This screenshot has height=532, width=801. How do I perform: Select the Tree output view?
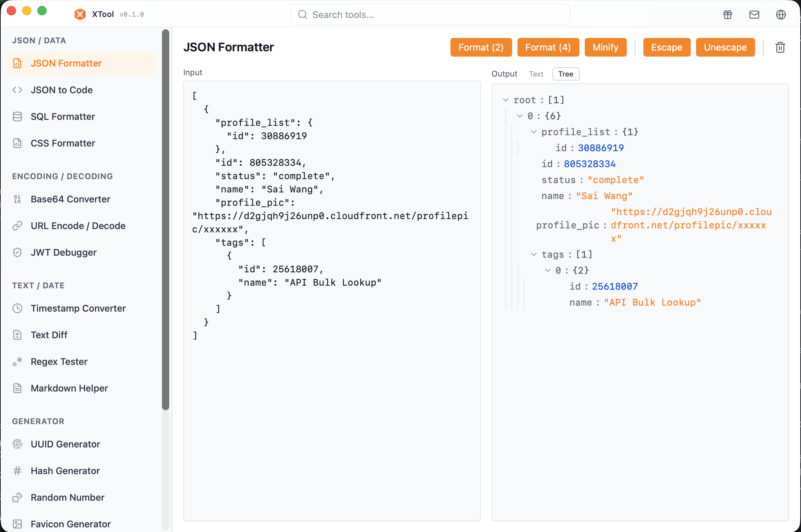point(565,74)
